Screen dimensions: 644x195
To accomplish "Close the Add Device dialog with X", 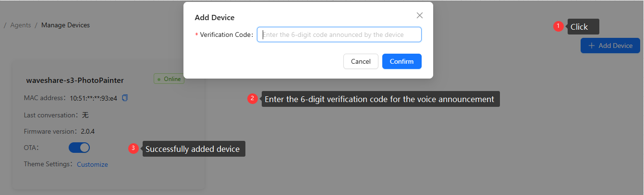I will (x=420, y=15).
